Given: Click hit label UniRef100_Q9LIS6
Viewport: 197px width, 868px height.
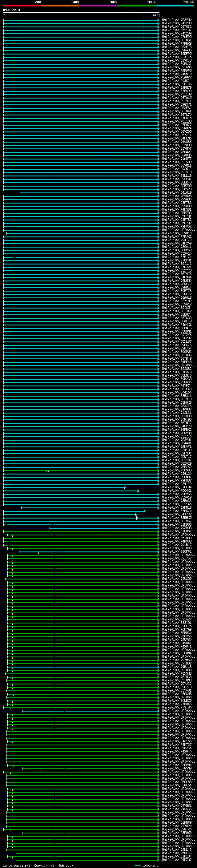Looking at the screenshot, I should point(176,84).
